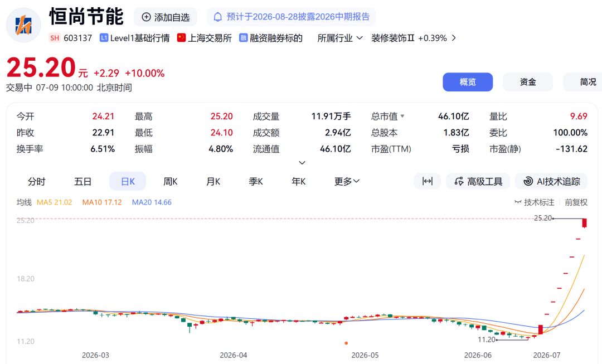Toggle 技术标注 technical annotations
Viewport: 602px width, 364px height.
coord(535,202)
